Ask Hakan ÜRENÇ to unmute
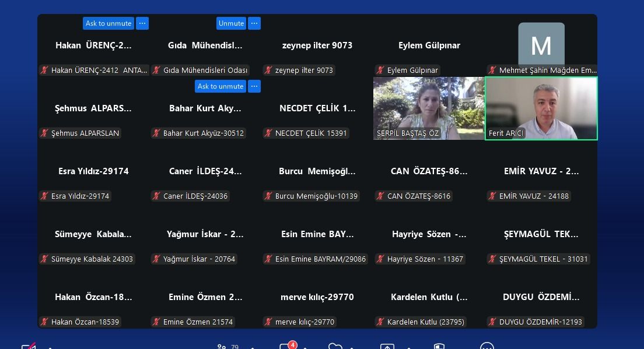 (108, 23)
